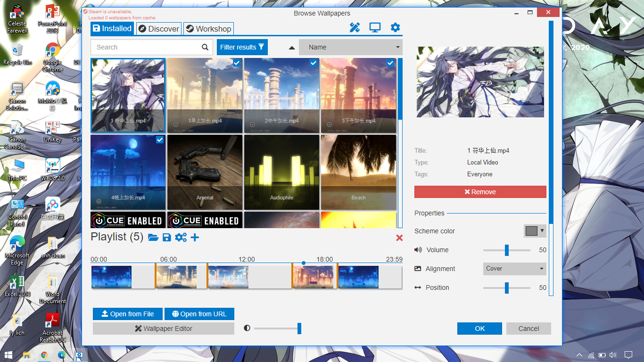This screenshot has height=362, width=644.
Task: Click the Open from URL button
Action: (199, 313)
